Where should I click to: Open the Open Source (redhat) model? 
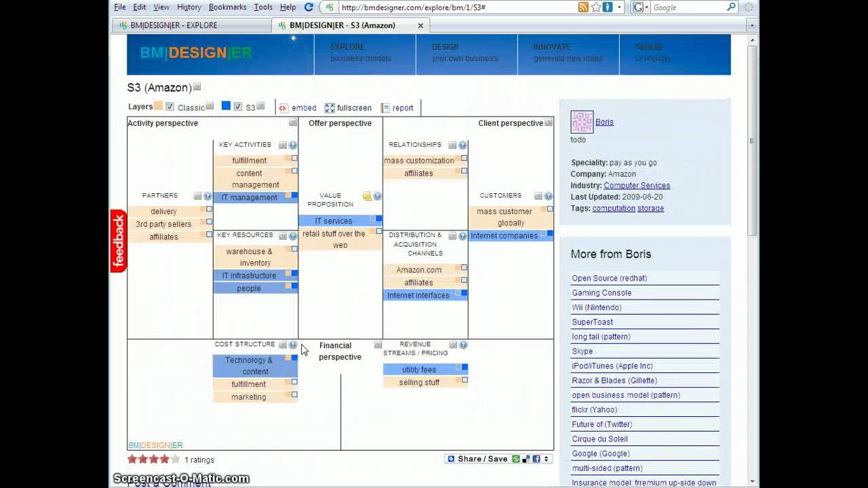(609, 278)
